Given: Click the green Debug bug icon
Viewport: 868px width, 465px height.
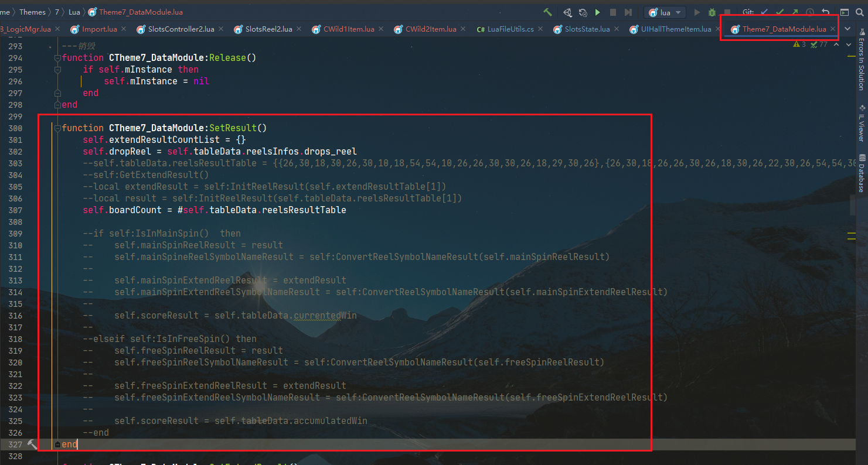Looking at the screenshot, I should 712,12.
